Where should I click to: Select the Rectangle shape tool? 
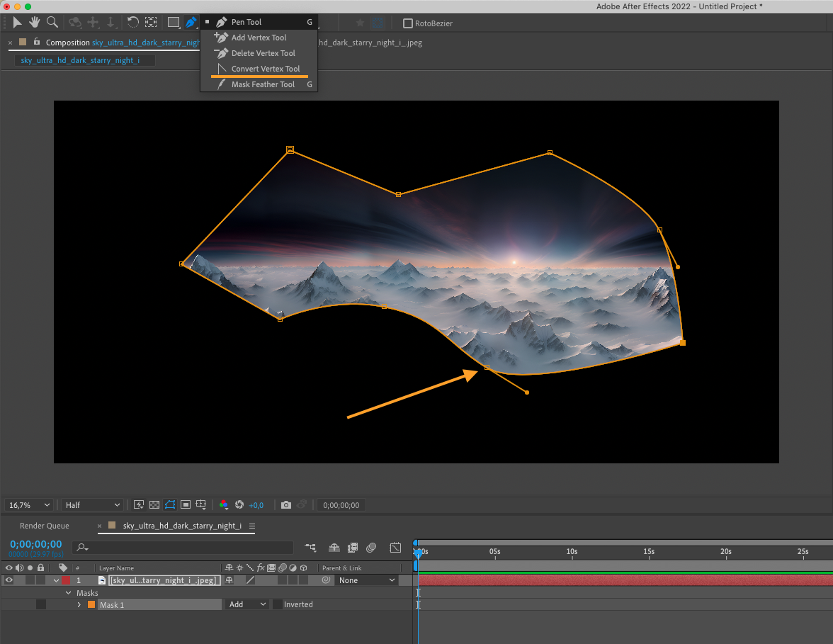pos(173,23)
